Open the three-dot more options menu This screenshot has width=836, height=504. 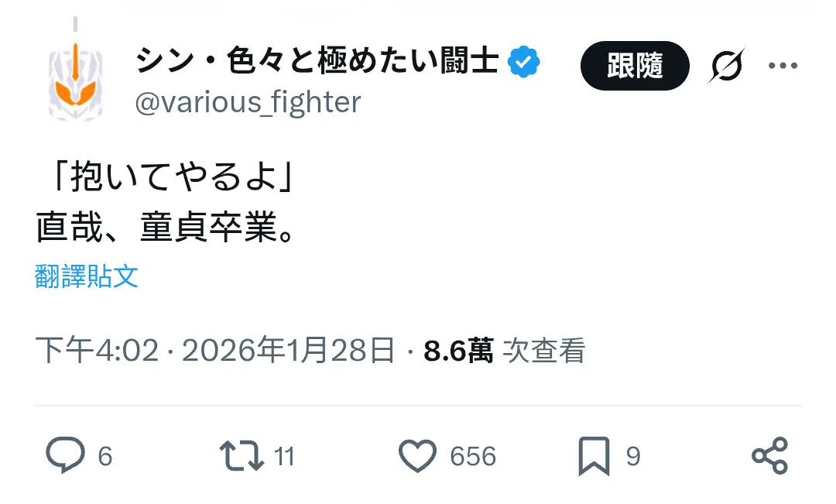[782, 67]
